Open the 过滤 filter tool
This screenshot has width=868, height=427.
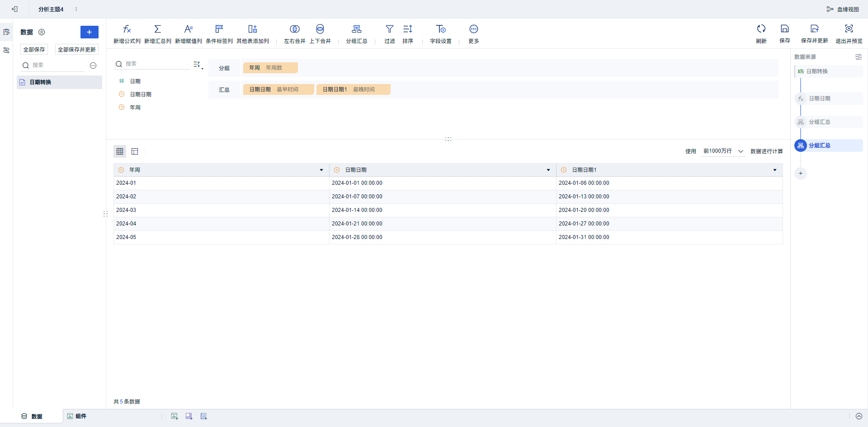click(389, 34)
